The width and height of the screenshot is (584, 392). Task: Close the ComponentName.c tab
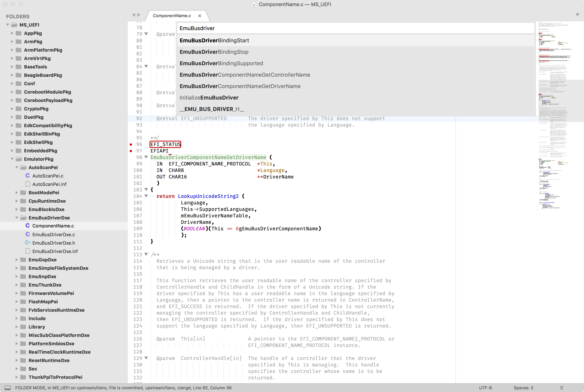pyautogui.click(x=199, y=16)
